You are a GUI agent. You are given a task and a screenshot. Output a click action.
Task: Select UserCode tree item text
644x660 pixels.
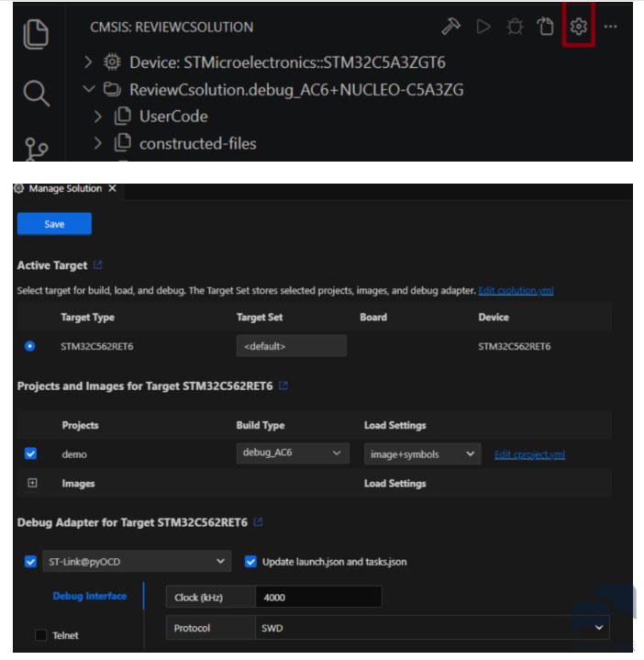click(x=173, y=117)
